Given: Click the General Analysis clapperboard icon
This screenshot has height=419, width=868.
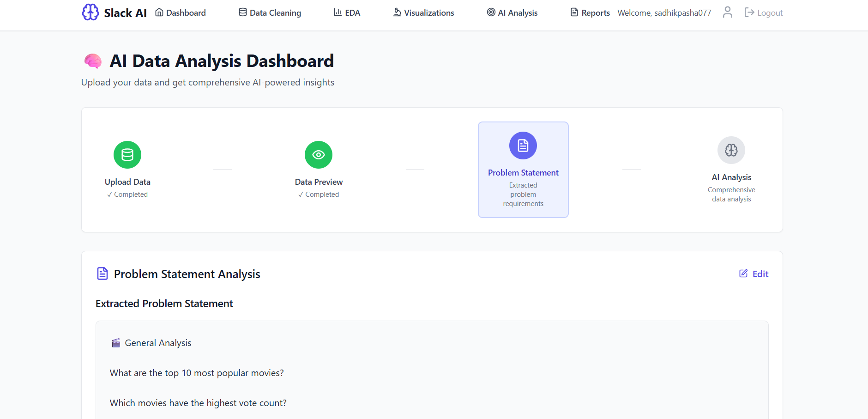Looking at the screenshot, I should [116, 343].
